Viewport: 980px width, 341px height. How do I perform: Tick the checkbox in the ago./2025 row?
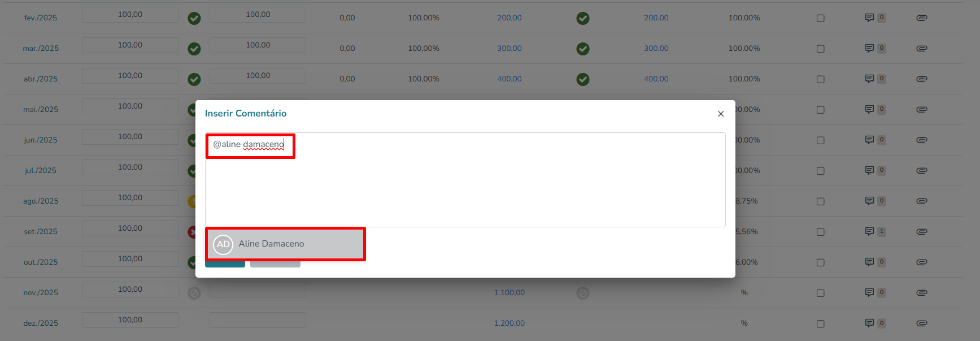coord(821,201)
